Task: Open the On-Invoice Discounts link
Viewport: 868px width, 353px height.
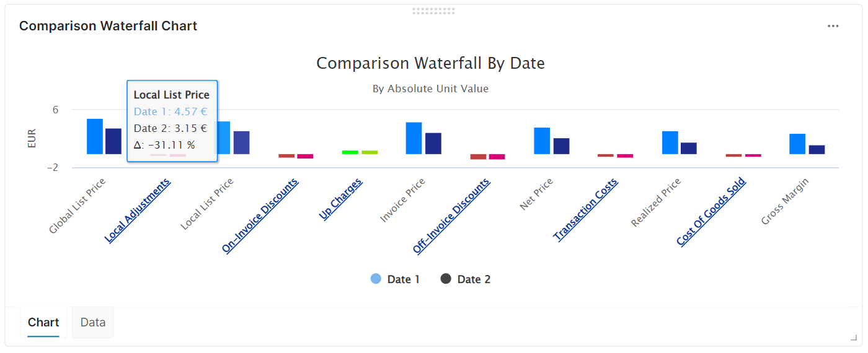Action: click(260, 216)
